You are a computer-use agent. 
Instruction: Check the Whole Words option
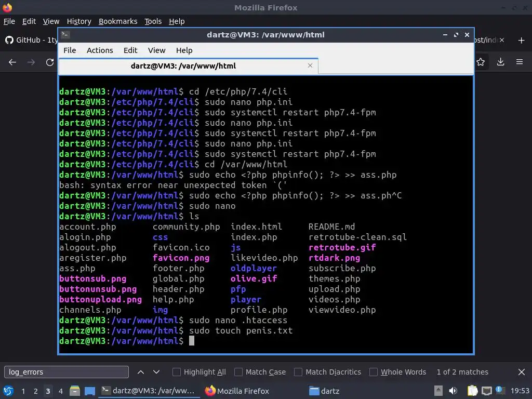click(373, 372)
